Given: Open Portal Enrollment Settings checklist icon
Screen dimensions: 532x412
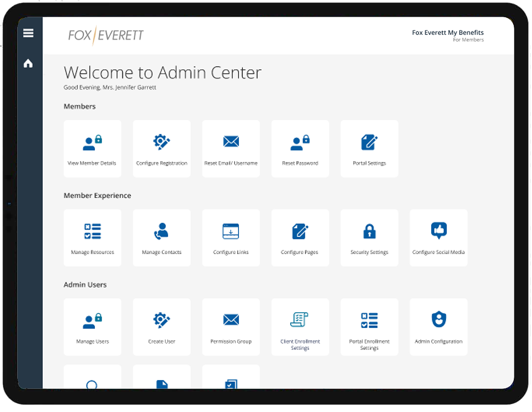Looking at the screenshot, I should (369, 321).
